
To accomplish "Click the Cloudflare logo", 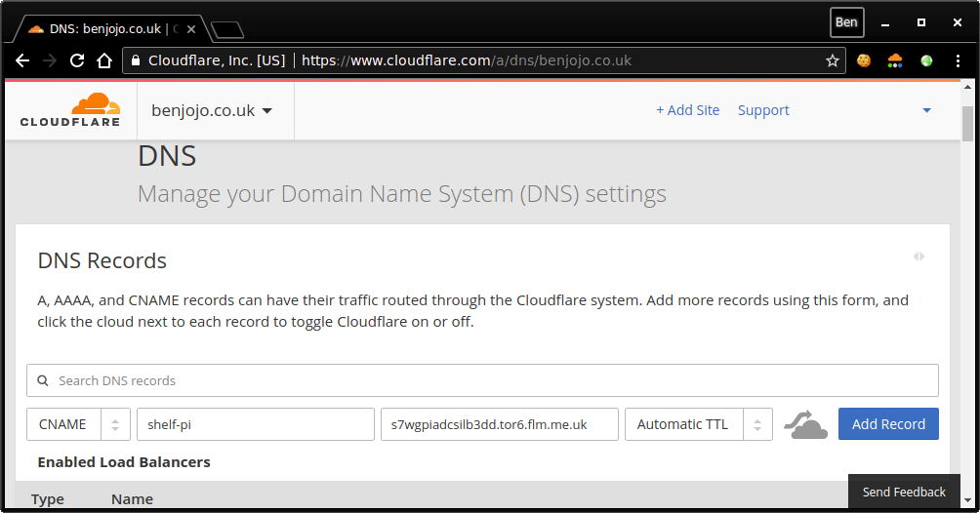I will pyautogui.click(x=70, y=110).
